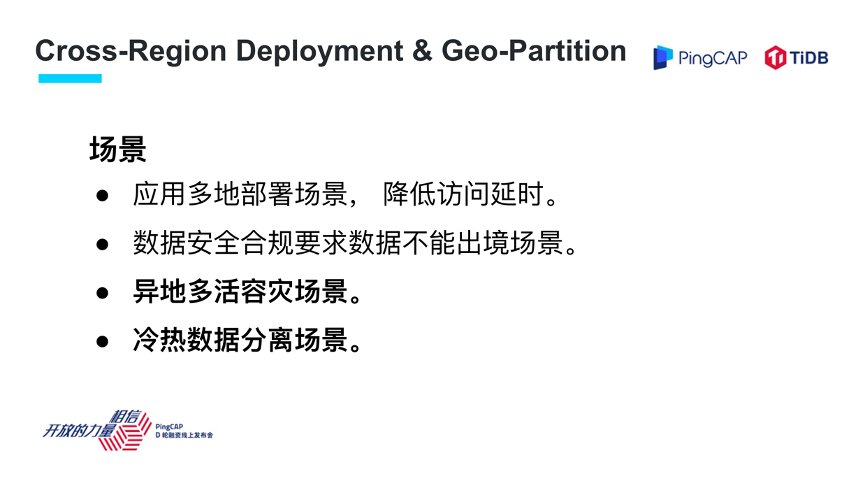This screenshot has width=866, height=481.
Task: Click the slide title Cross-Region Deployment & Geo-Partition
Action: coord(331,51)
